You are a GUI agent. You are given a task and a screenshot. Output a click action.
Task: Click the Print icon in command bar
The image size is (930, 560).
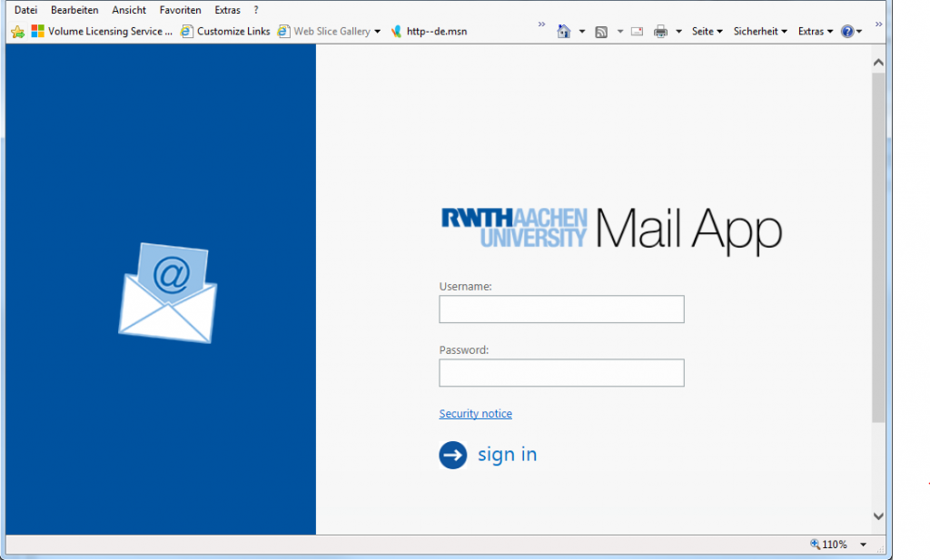point(660,32)
